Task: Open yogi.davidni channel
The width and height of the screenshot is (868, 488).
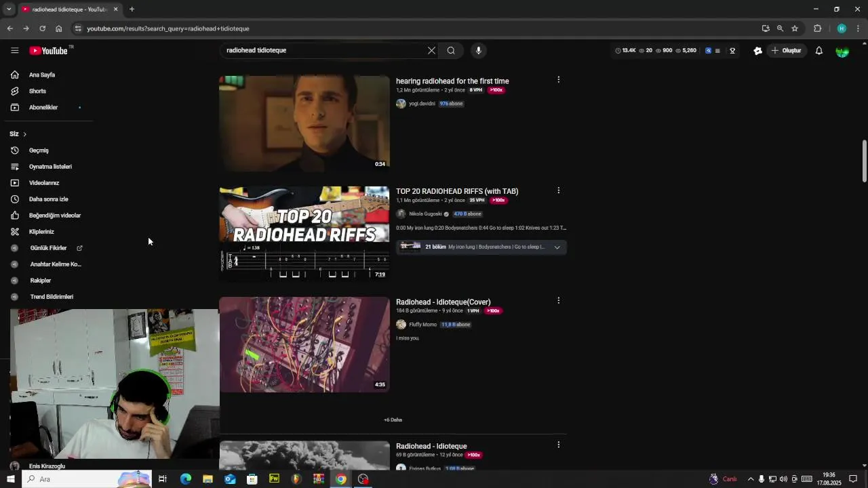Action: pyautogui.click(x=422, y=104)
